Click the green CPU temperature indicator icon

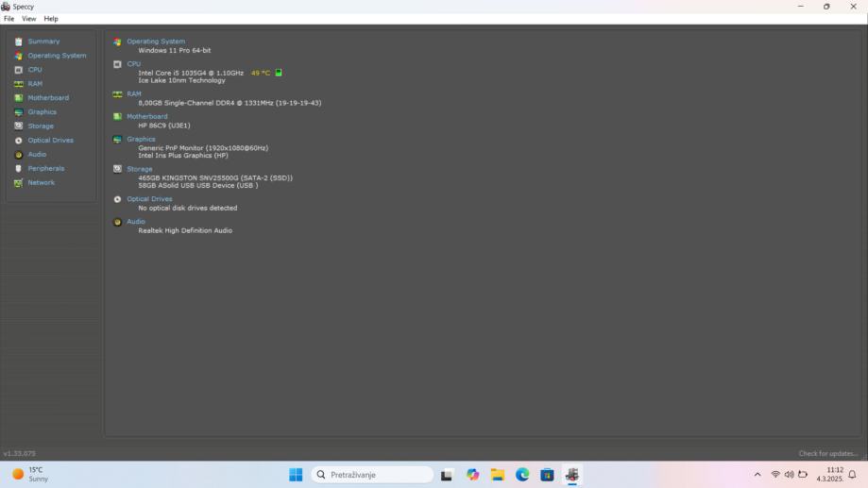point(279,73)
